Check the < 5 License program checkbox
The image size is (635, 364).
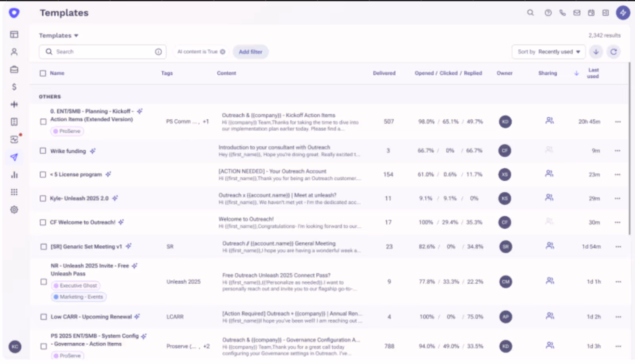tap(43, 174)
